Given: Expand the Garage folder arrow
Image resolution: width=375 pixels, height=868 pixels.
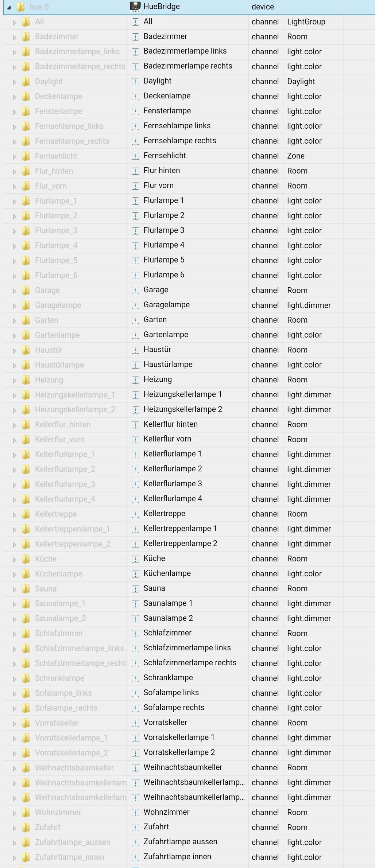Looking at the screenshot, I should tap(15, 291).
